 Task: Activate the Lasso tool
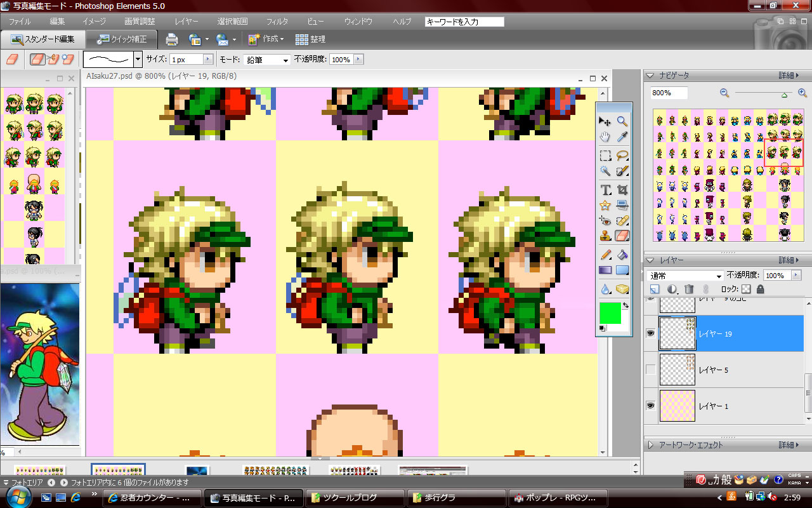[622, 156]
